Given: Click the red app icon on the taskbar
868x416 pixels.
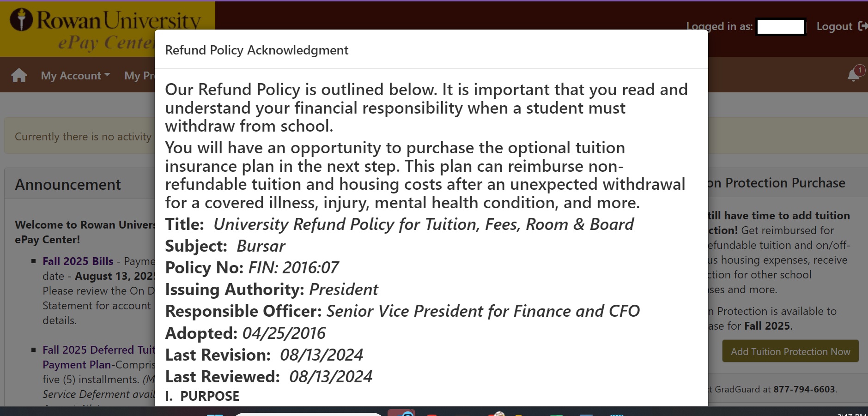Looking at the screenshot, I should coord(432,415).
